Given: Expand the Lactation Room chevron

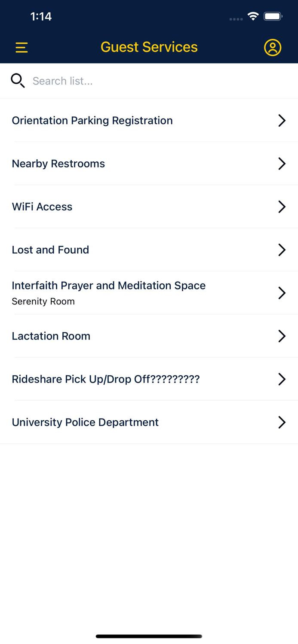Looking at the screenshot, I should 282,336.
